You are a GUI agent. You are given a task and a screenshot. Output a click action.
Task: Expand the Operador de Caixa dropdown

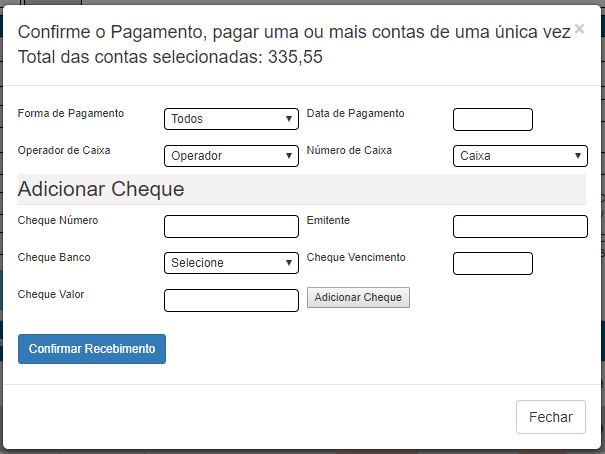(231, 156)
